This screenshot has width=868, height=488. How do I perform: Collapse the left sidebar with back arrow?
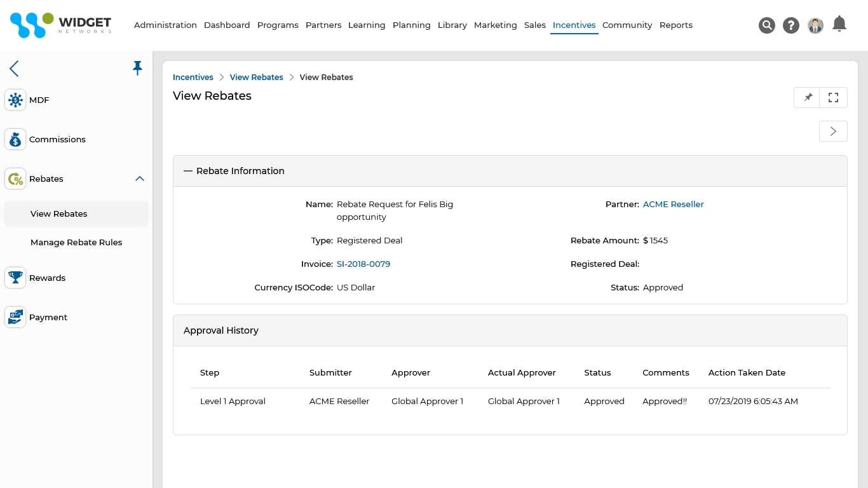[14, 69]
